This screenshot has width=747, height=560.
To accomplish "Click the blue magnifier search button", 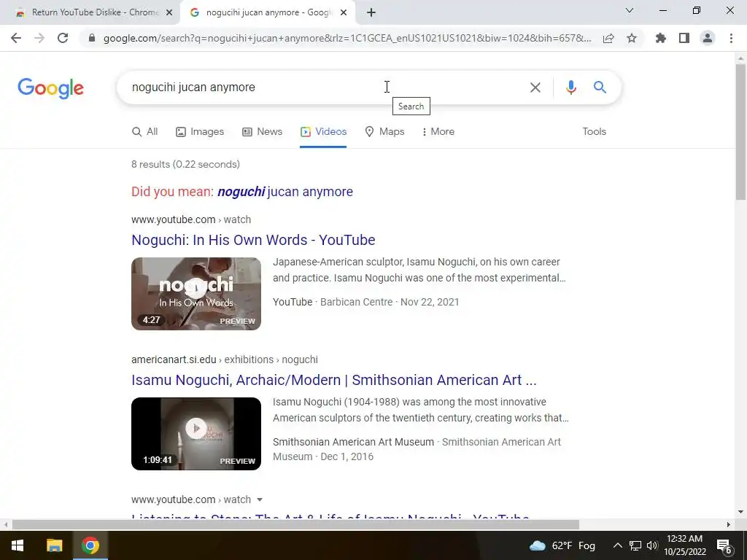I will (600, 87).
